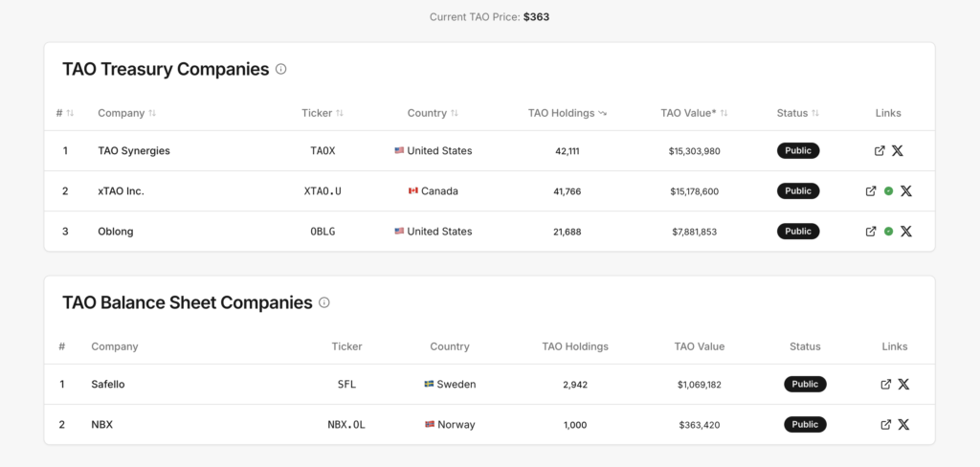Click the TAOX ticker symbol
Image resolution: width=980 pixels, height=467 pixels.
323,150
